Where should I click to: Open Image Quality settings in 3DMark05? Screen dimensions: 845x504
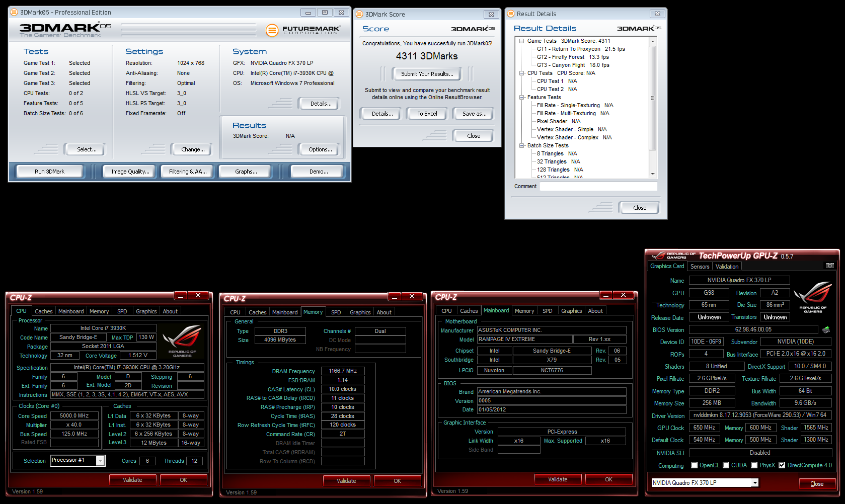(130, 172)
